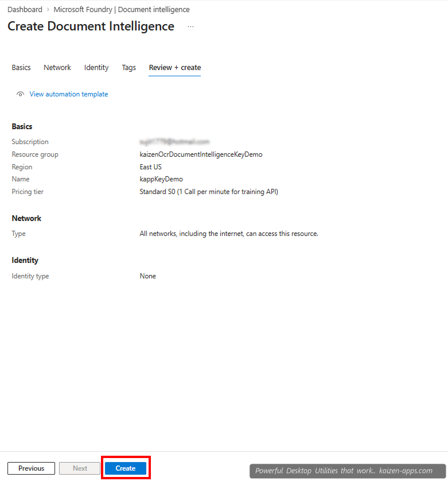The image size is (448, 481).
Task: Click the Create Document Intelligence page title
Action: pyautogui.click(x=91, y=26)
